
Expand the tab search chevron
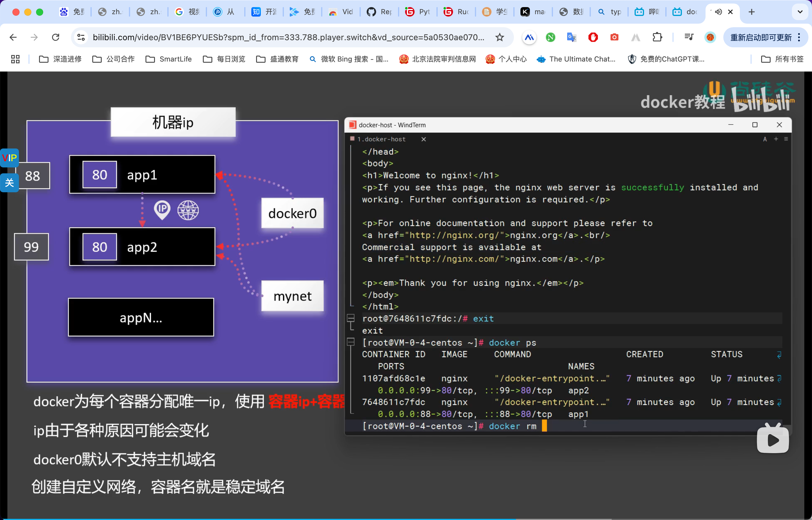(x=800, y=12)
